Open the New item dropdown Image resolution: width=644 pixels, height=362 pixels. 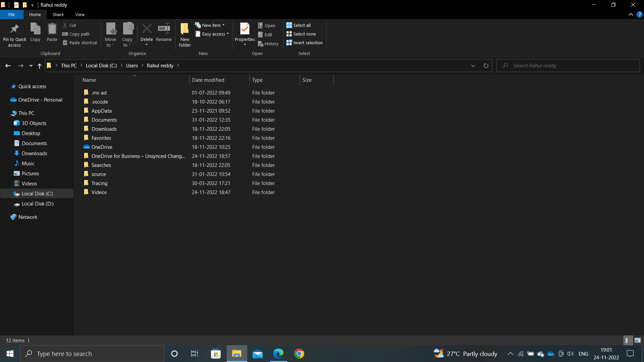coord(210,25)
